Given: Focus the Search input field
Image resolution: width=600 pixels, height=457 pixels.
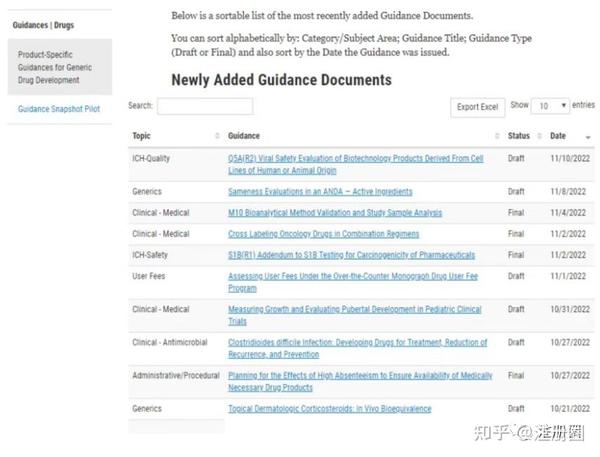Looking at the screenshot, I should coord(205,106).
